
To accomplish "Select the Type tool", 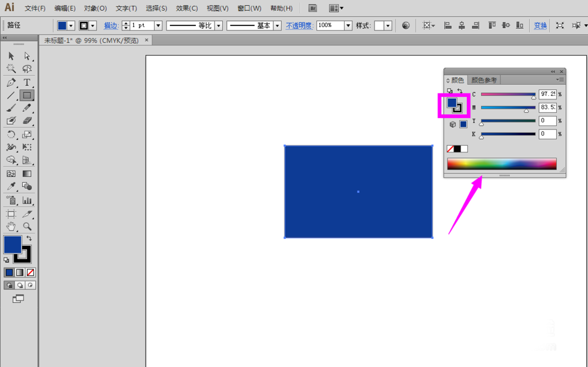I will (x=27, y=82).
